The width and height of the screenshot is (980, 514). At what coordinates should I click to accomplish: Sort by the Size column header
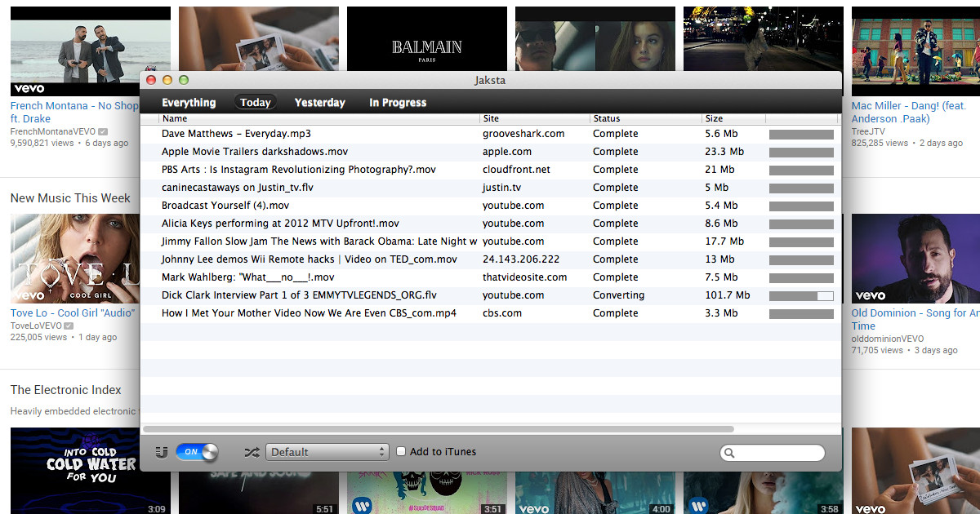point(733,119)
